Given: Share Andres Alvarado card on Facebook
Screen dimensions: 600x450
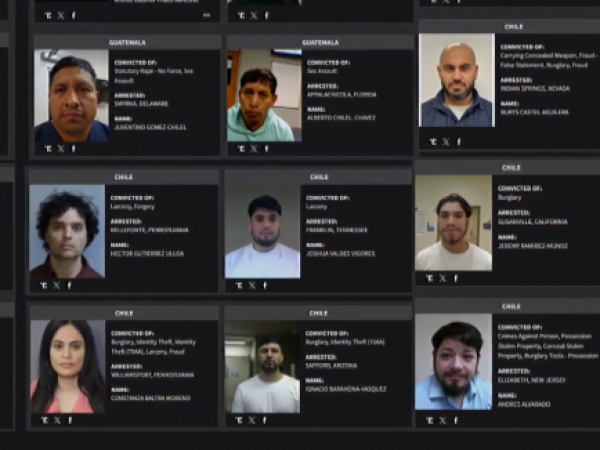Looking at the screenshot, I should coord(458,420).
